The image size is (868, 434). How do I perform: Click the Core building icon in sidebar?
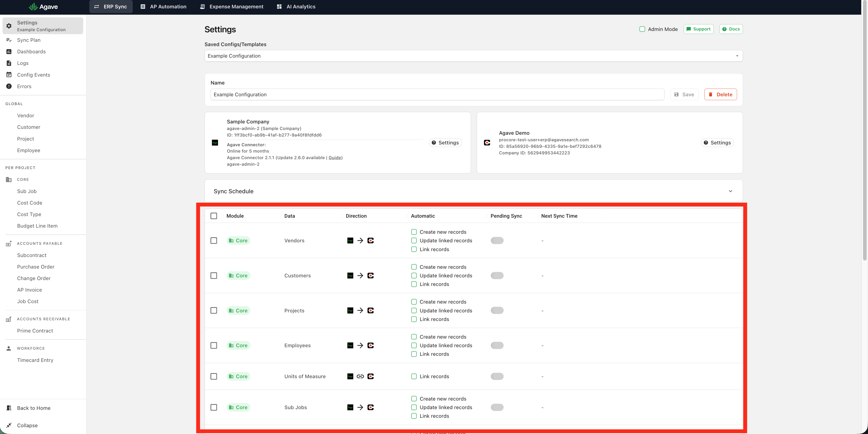coord(9,179)
